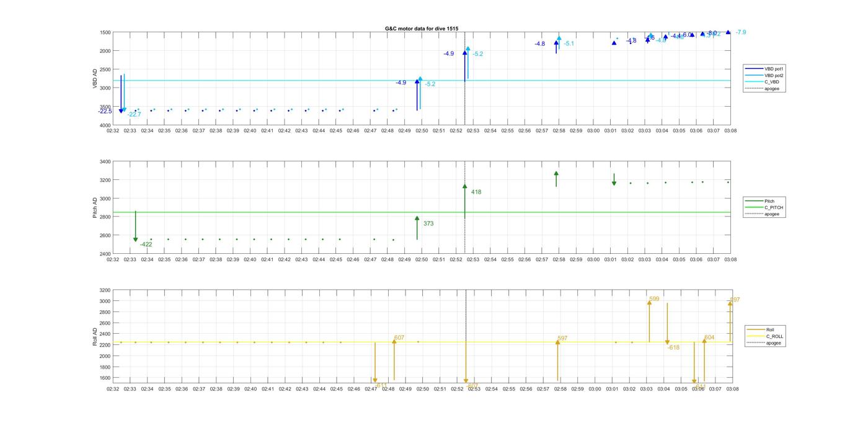Click the "3000" tick label on roll axis
Screen dimensions: 868x430
point(105,302)
